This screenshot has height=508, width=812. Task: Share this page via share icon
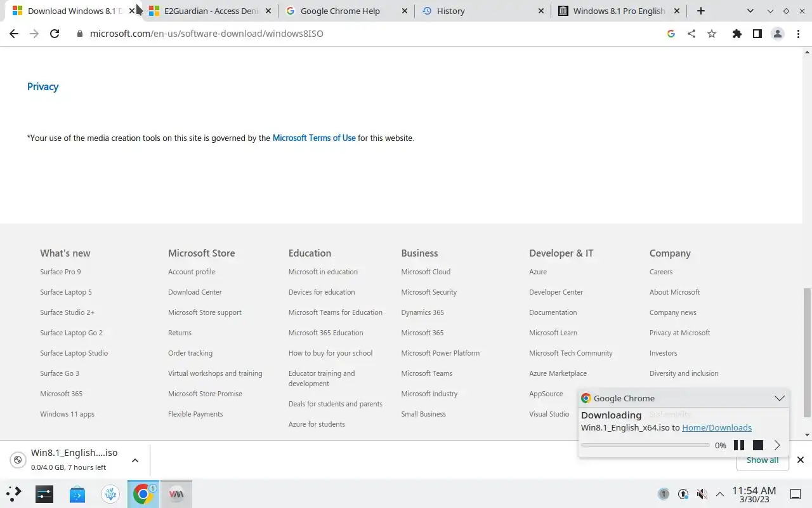tap(691, 34)
